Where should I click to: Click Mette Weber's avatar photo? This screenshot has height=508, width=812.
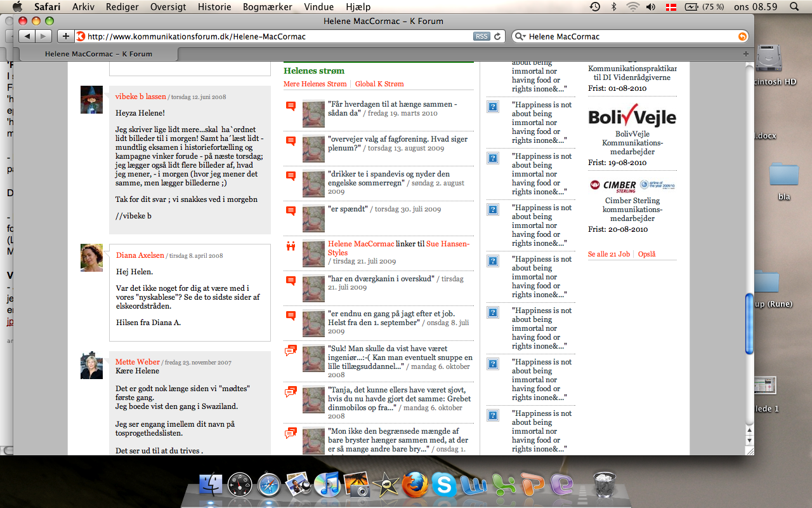91,365
